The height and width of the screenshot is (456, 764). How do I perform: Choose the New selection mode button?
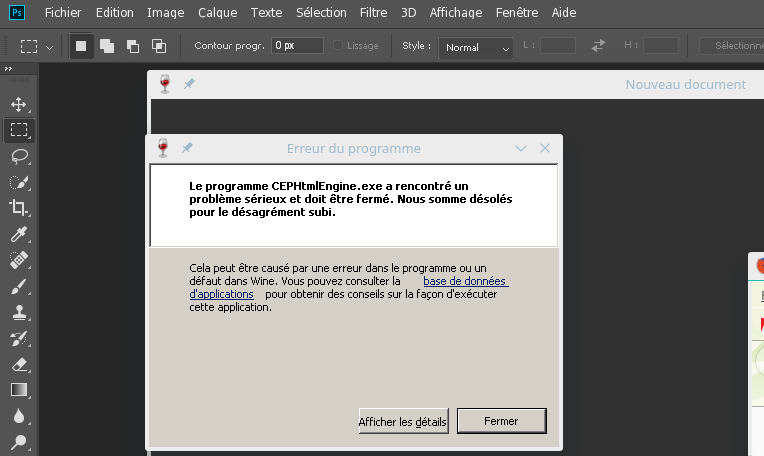coord(81,46)
